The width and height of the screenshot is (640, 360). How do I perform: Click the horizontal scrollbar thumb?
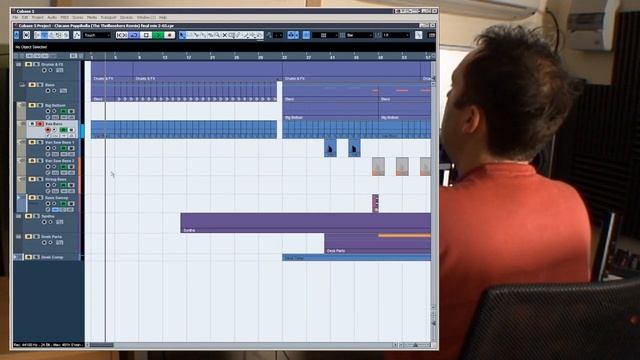102,345
